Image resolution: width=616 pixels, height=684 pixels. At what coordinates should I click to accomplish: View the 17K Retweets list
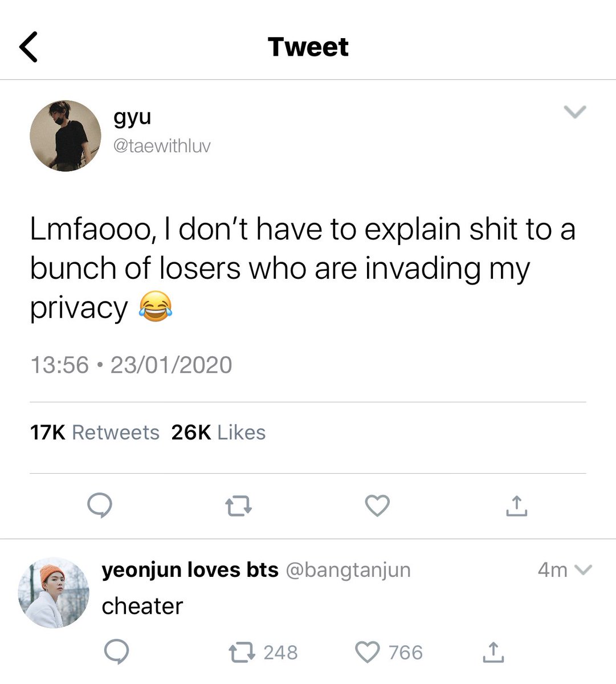tap(95, 433)
